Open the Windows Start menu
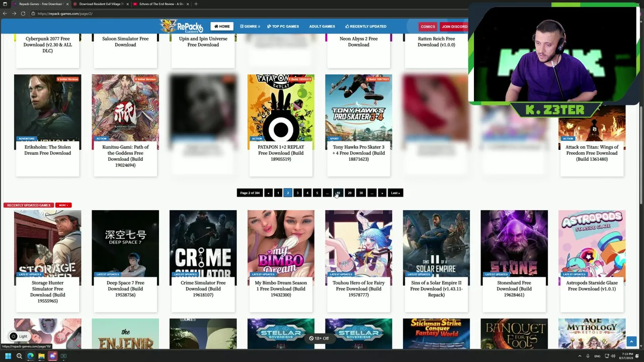 pos(8,356)
